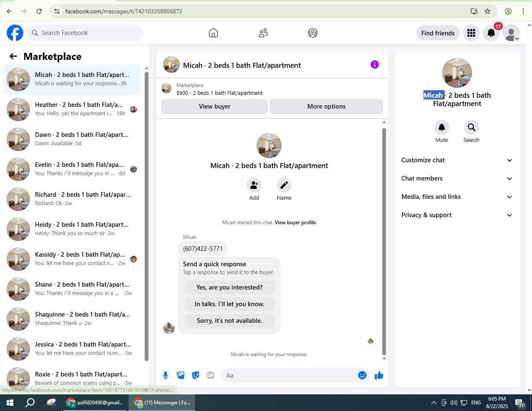Mute the conversation with the bell icon
Image resolution: width=532 pixels, height=411 pixels.
pyautogui.click(x=442, y=127)
